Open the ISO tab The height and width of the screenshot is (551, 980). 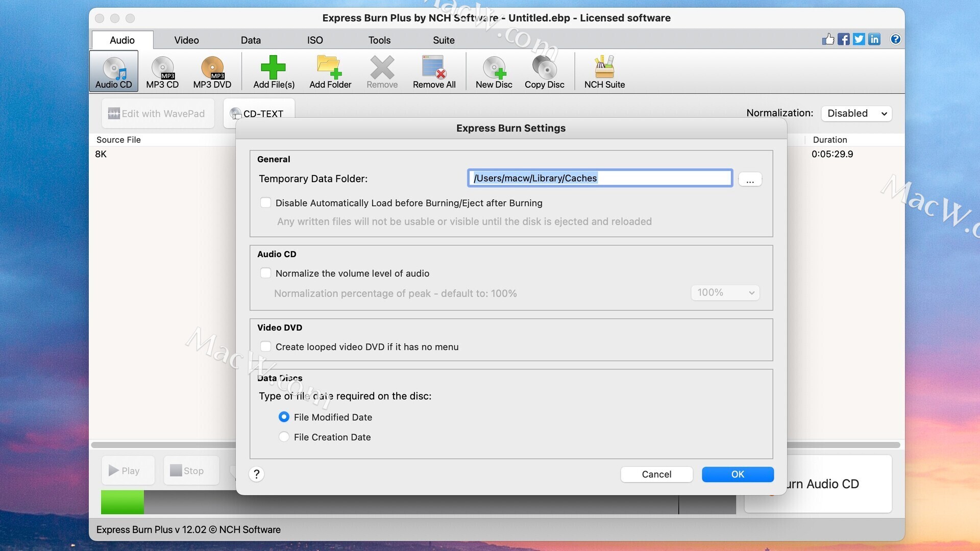click(x=314, y=40)
